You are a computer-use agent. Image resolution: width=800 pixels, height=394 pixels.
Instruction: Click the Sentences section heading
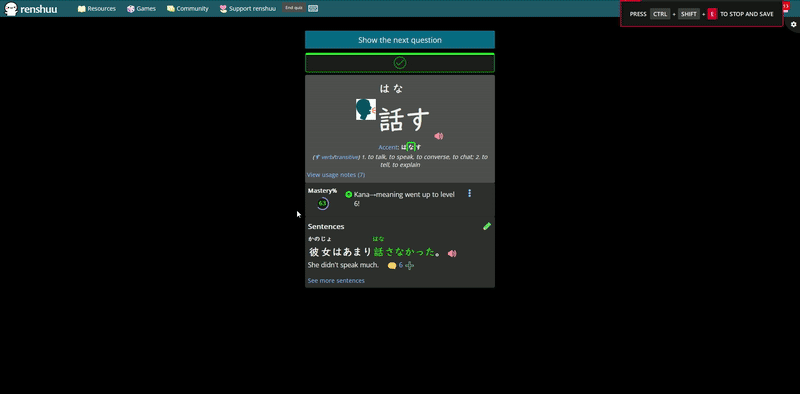pos(326,226)
